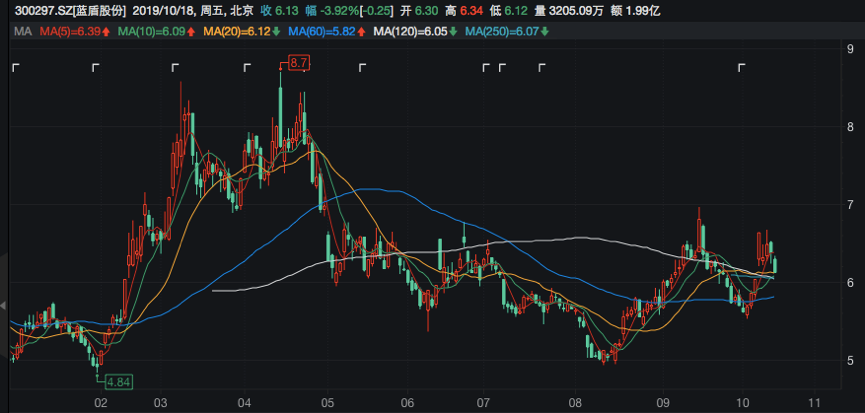This screenshot has height=413, width=865.
Task: Click the rightmost event flag above October
Action: click(742, 68)
